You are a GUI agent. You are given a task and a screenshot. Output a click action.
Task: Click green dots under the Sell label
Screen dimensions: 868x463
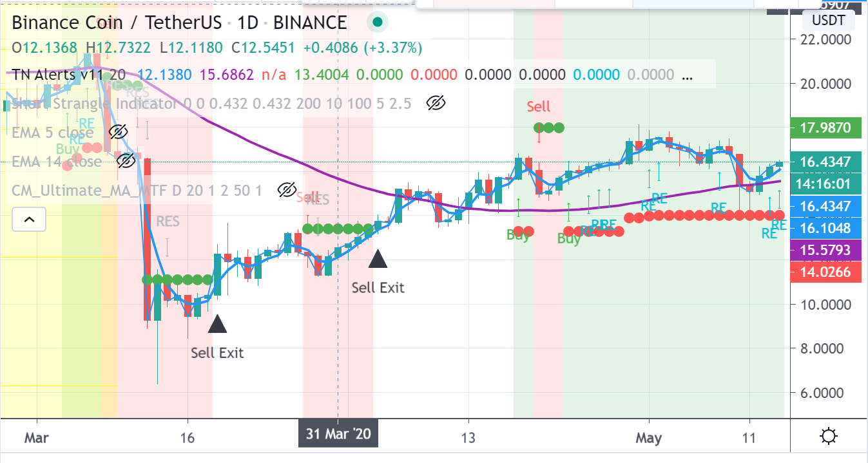pos(548,128)
